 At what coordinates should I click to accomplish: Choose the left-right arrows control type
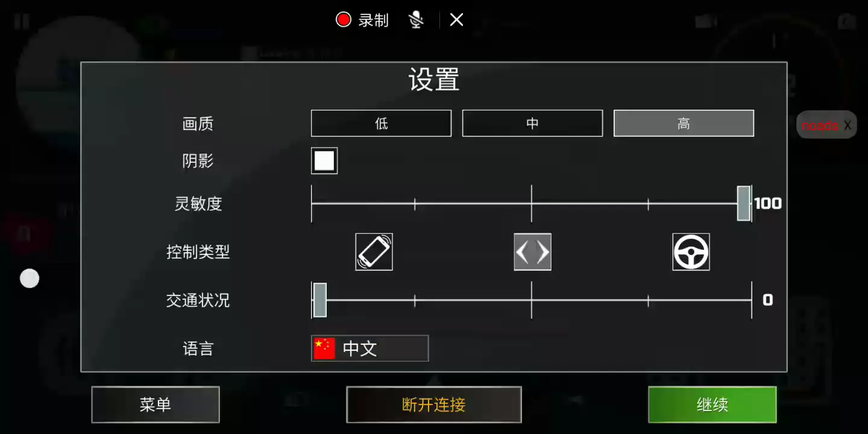(532, 252)
